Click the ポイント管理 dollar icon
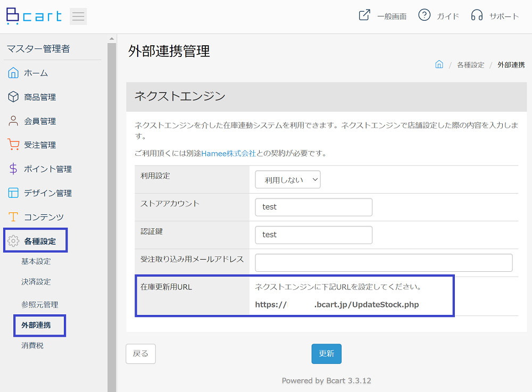 (13, 169)
